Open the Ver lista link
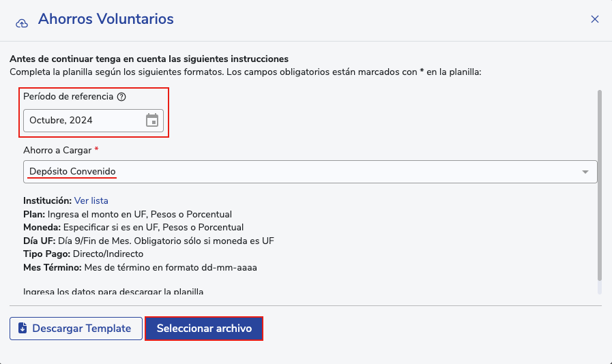This screenshot has width=612, height=364. (x=91, y=201)
